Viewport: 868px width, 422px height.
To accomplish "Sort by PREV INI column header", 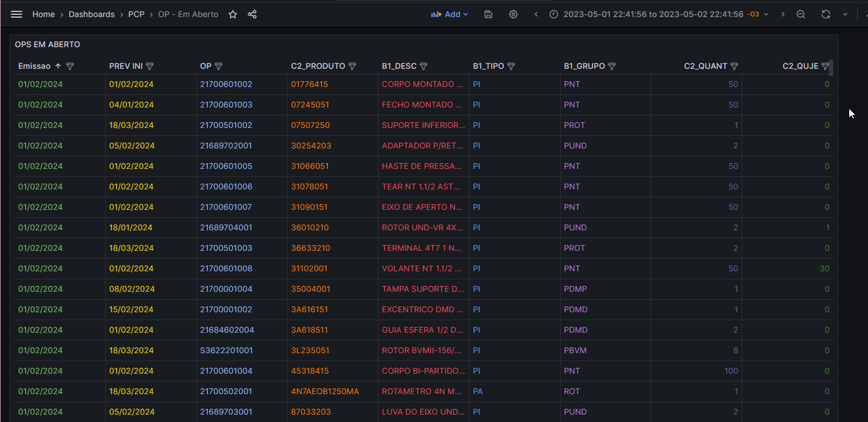I will pyautogui.click(x=126, y=66).
